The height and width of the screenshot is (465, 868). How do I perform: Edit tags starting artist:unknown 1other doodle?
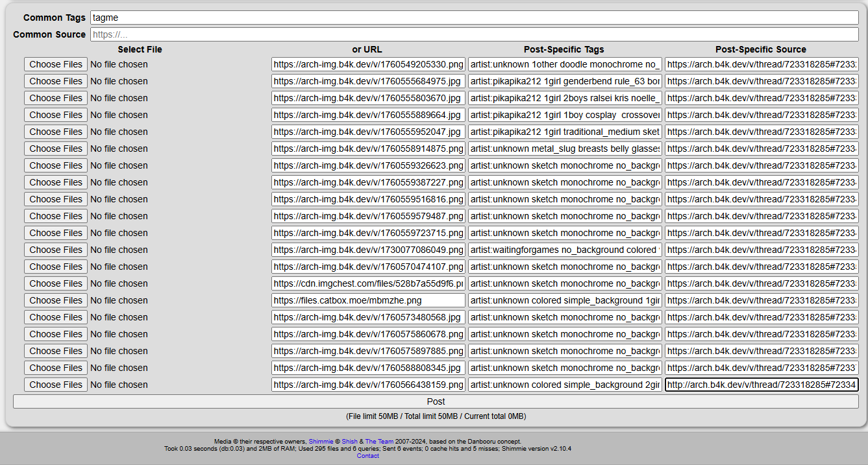click(565, 64)
